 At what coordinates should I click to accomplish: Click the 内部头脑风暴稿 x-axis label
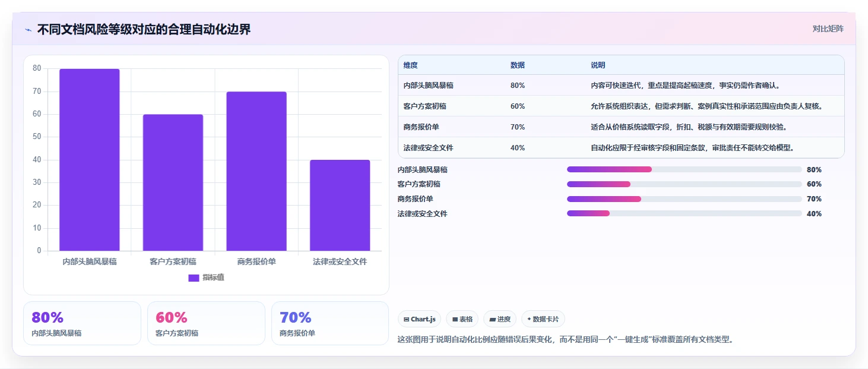(x=90, y=261)
